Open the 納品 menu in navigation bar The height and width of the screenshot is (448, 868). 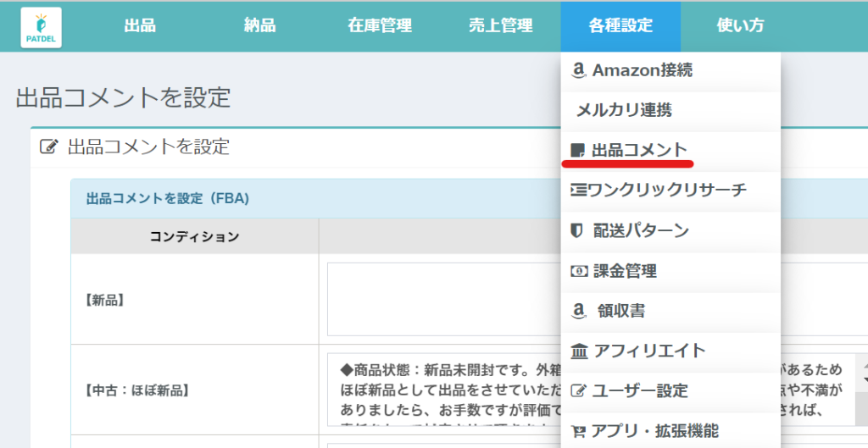(x=259, y=25)
